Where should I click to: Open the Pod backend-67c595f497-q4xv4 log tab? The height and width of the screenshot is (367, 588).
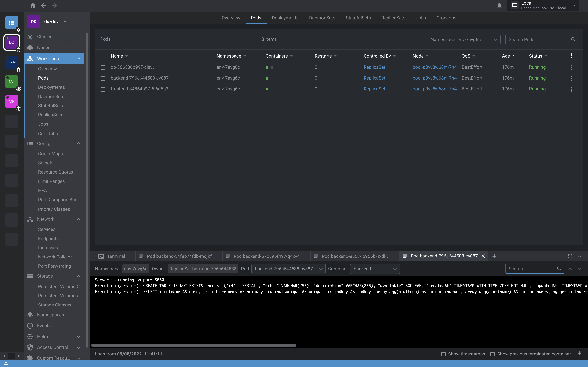tap(266, 256)
